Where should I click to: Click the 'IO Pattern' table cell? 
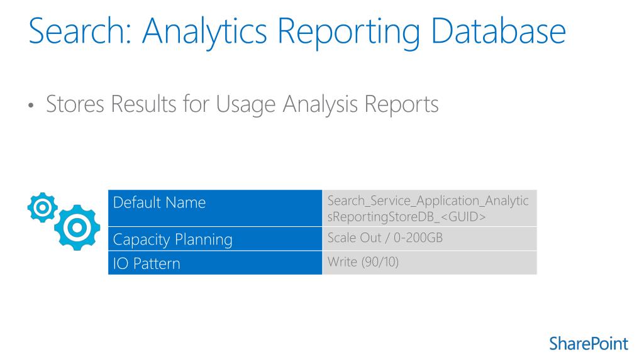click(x=214, y=263)
